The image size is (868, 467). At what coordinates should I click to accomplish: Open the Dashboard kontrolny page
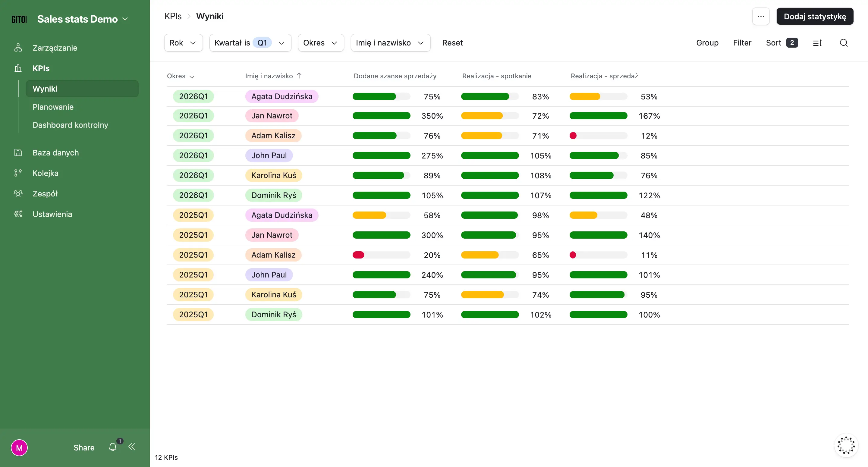[70, 125]
